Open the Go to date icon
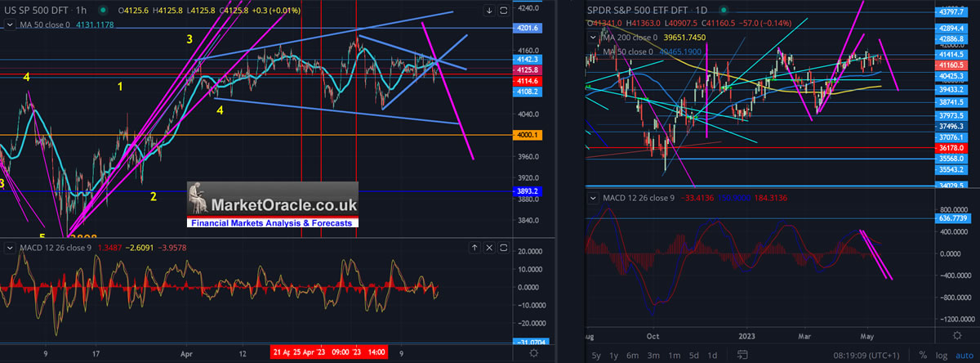 [x=741, y=356]
